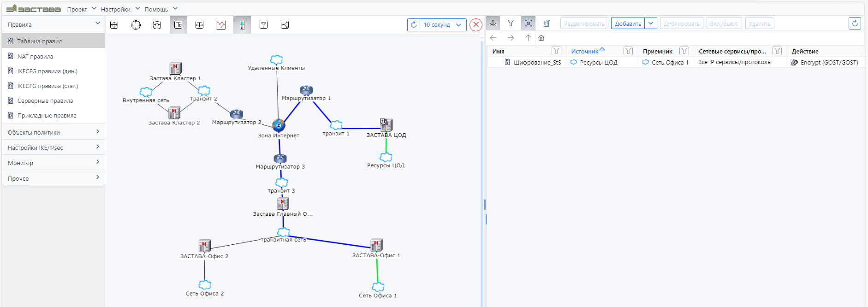
Task: Refresh the map with the circular arrow button
Action: pyautogui.click(x=414, y=25)
